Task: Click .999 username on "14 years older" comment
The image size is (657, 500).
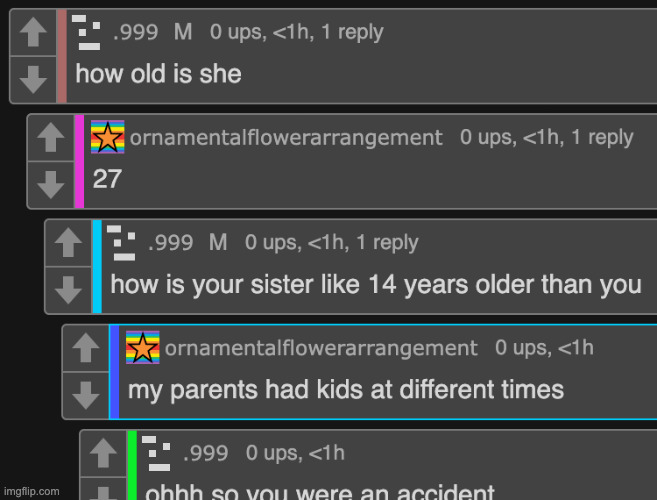Action: [x=171, y=243]
